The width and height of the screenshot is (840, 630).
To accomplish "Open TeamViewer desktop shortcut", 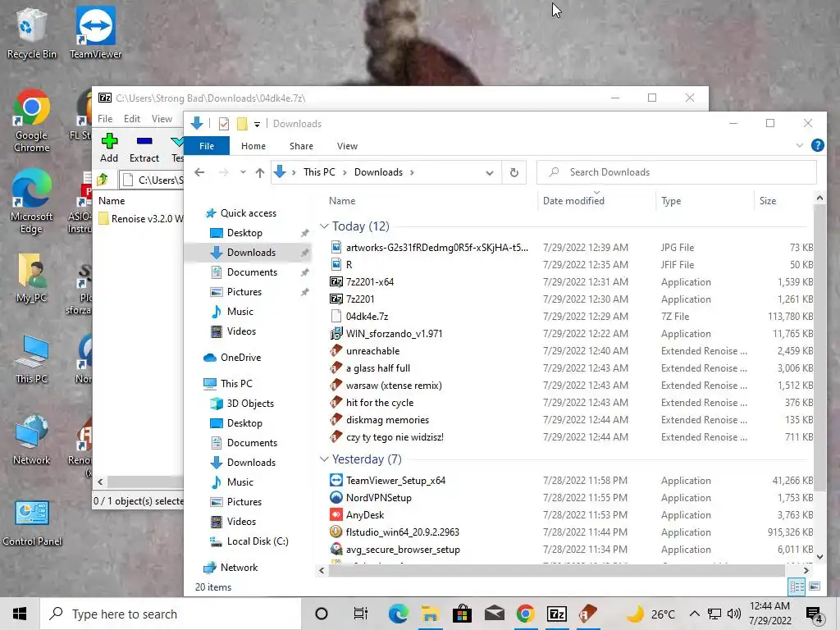I will click(x=95, y=32).
